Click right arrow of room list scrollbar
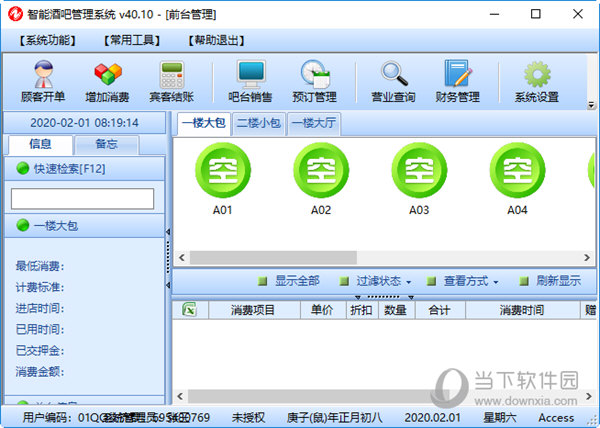Screen dimensions: 600x428 pos(587,257)
